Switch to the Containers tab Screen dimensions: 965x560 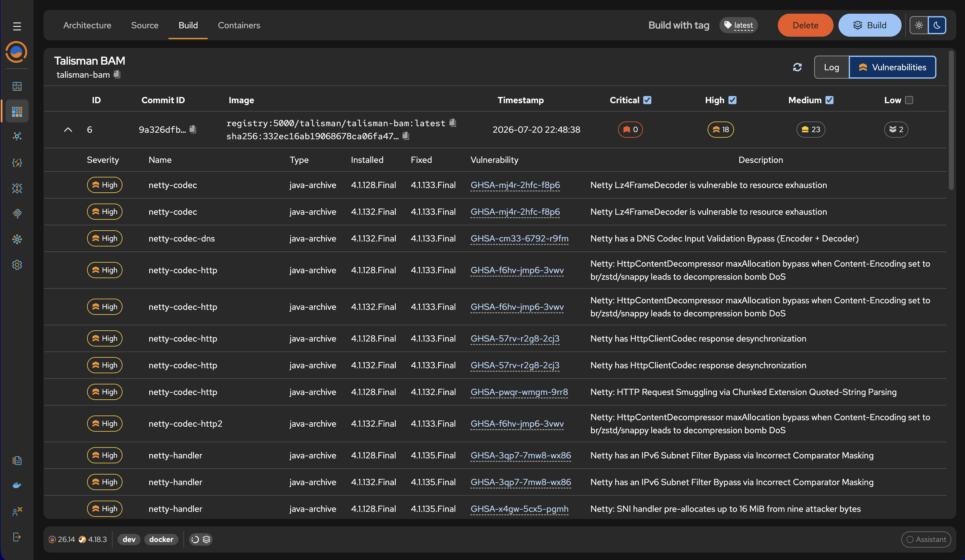pyautogui.click(x=239, y=25)
